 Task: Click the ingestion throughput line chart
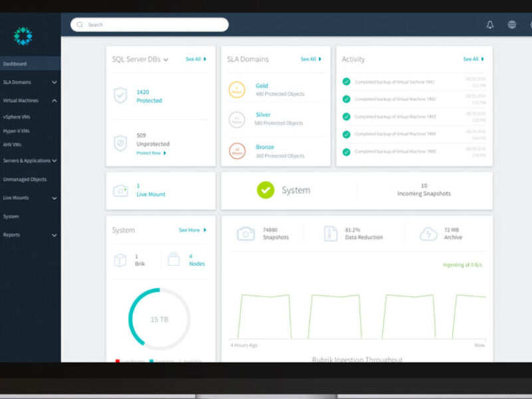tap(358, 317)
